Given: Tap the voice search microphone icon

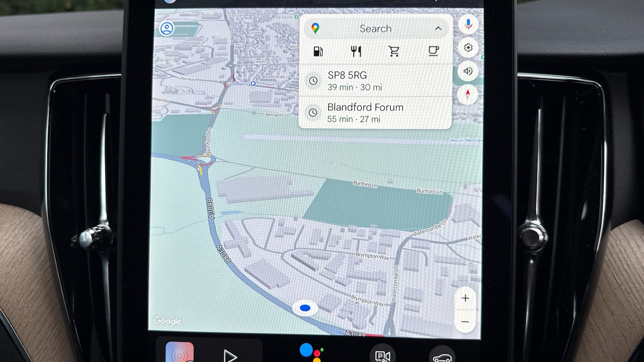Looking at the screenshot, I should [468, 24].
